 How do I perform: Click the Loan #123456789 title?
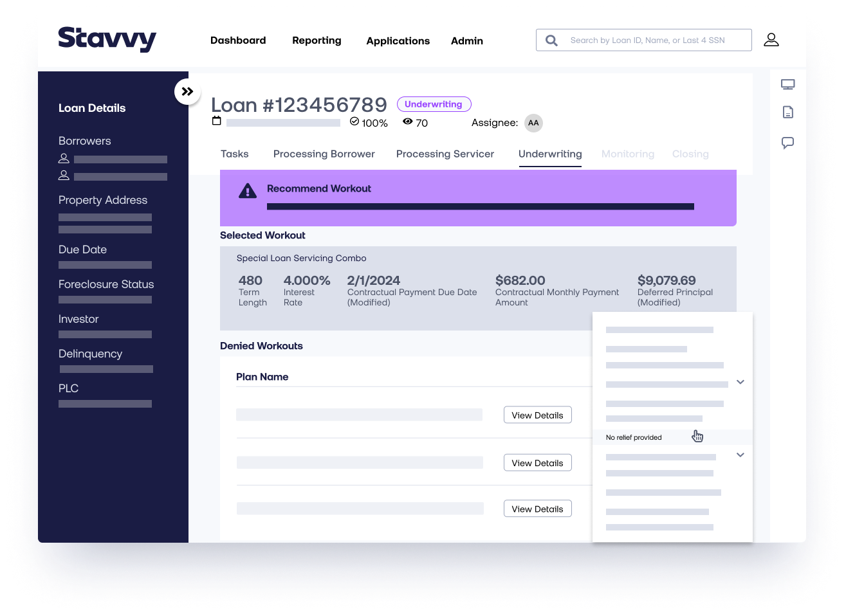pyautogui.click(x=299, y=105)
